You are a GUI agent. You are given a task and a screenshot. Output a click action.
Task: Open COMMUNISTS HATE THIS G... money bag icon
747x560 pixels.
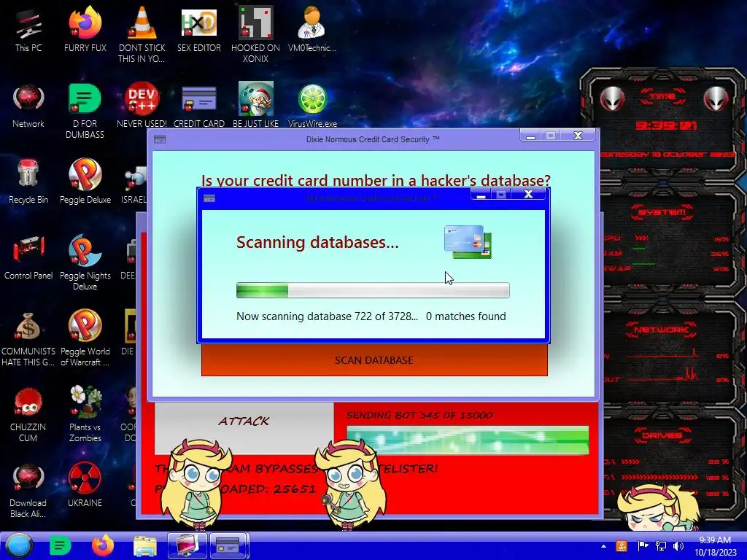(28, 338)
